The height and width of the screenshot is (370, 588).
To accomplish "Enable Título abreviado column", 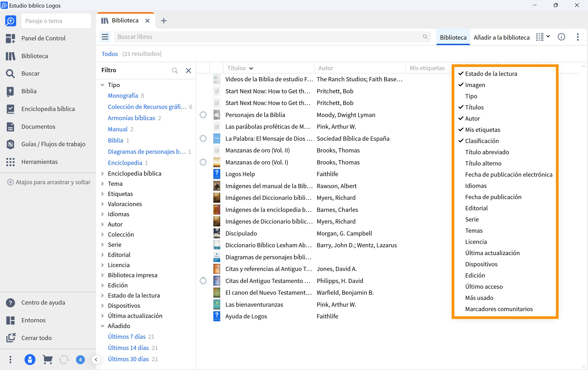I will tap(487, 152).
